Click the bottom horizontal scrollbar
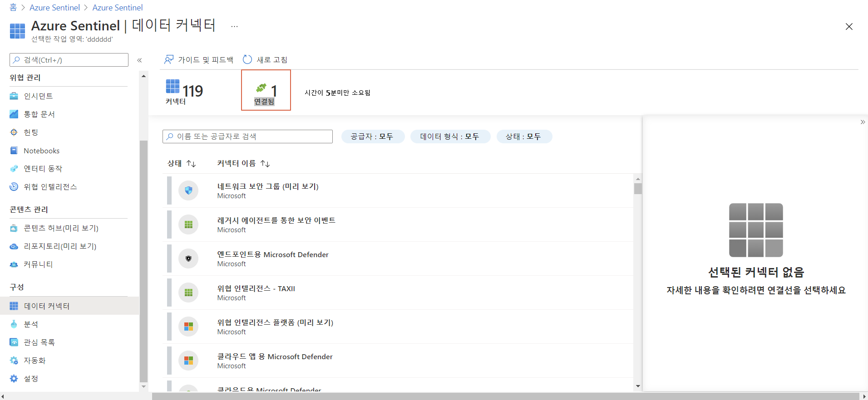Image resolution: width=868 pixels, height=400 pixels. pos(506,396)
